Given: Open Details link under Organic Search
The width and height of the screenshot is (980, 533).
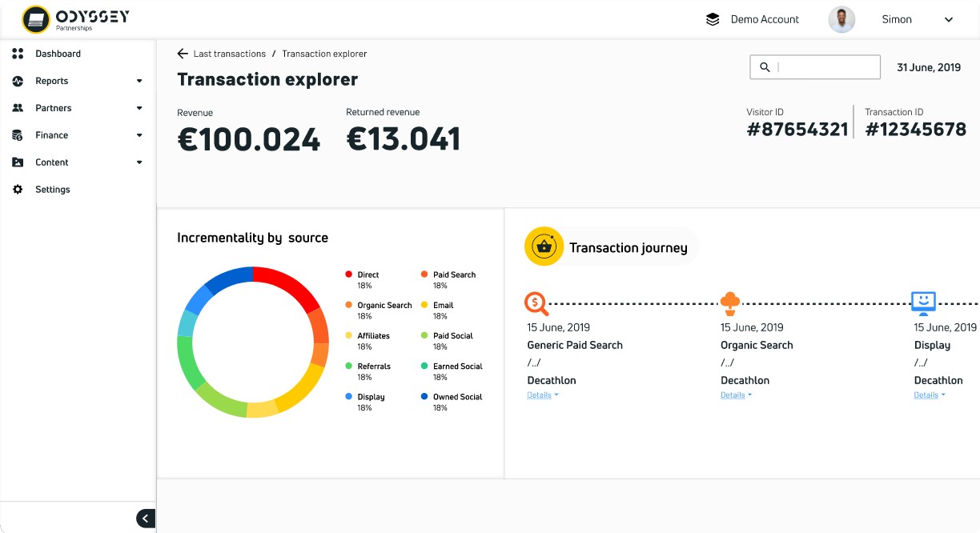Looking at the screenshot, I should coord(736,395).
